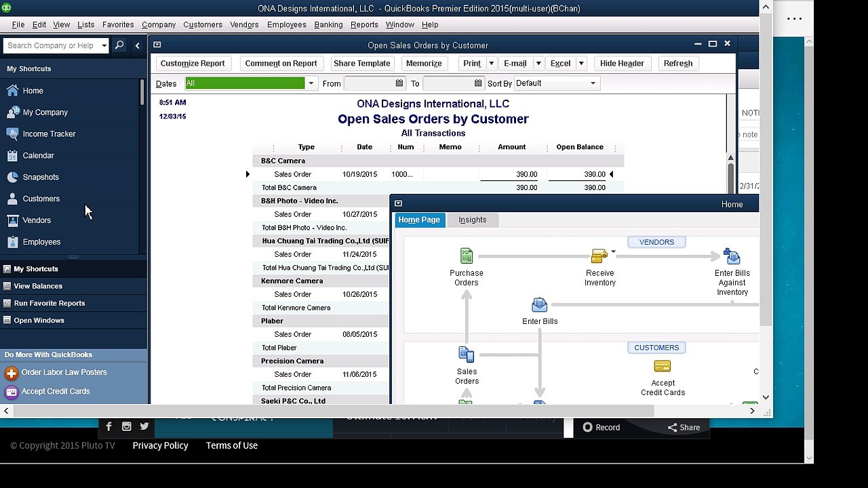
Task: Click the search magnifier icon
Action: coord(119,45)
